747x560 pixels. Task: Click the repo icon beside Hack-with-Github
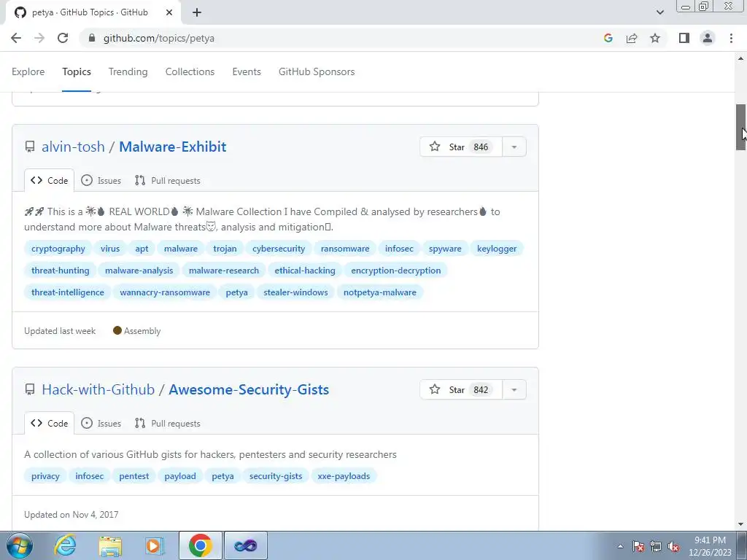pyautogui.click(x=29, y=389)
